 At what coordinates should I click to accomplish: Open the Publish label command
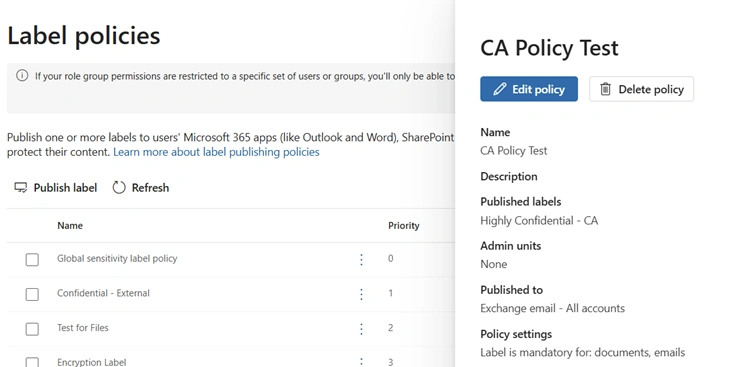pyautogui.click(x=55, y=188)
